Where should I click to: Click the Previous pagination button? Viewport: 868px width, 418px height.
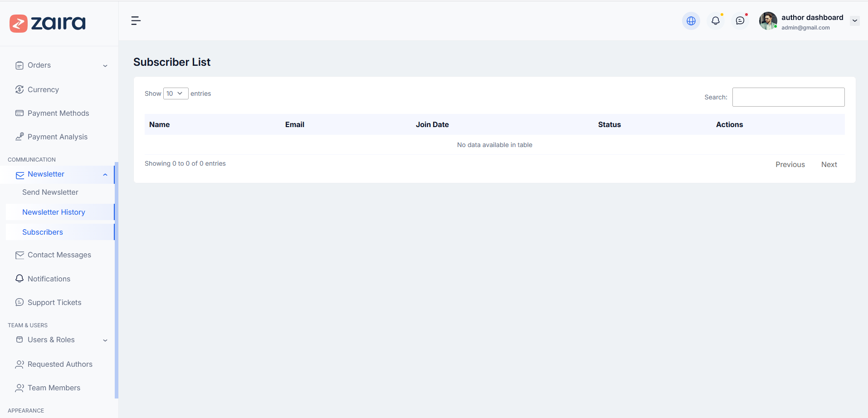click(x=790, y=164)
